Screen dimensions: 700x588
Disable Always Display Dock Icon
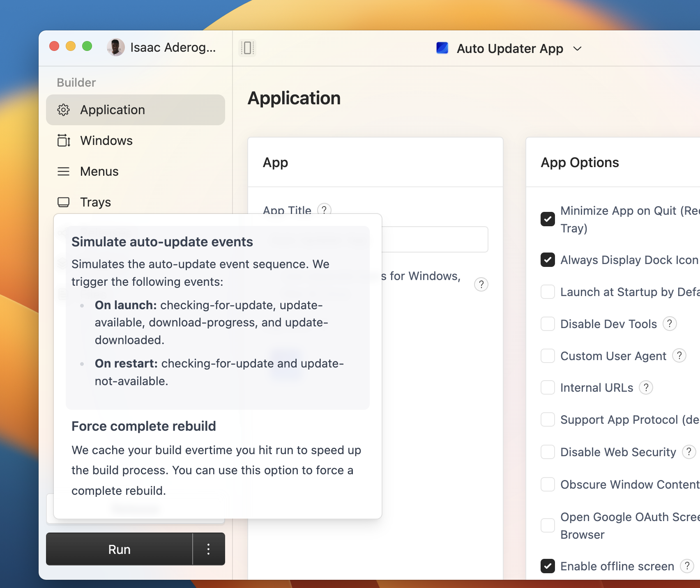click(547, 260)
